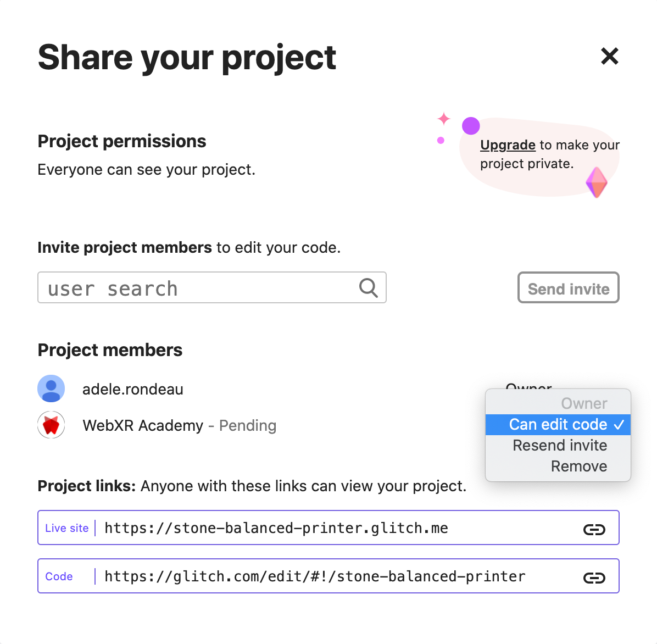Click the search magnifier icon
657x644 pixels.
point(368,287)
